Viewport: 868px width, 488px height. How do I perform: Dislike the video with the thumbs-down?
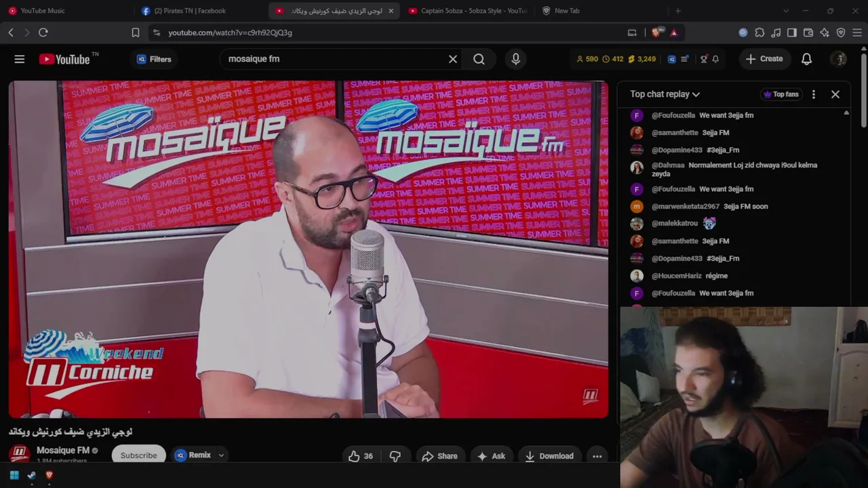395,456
